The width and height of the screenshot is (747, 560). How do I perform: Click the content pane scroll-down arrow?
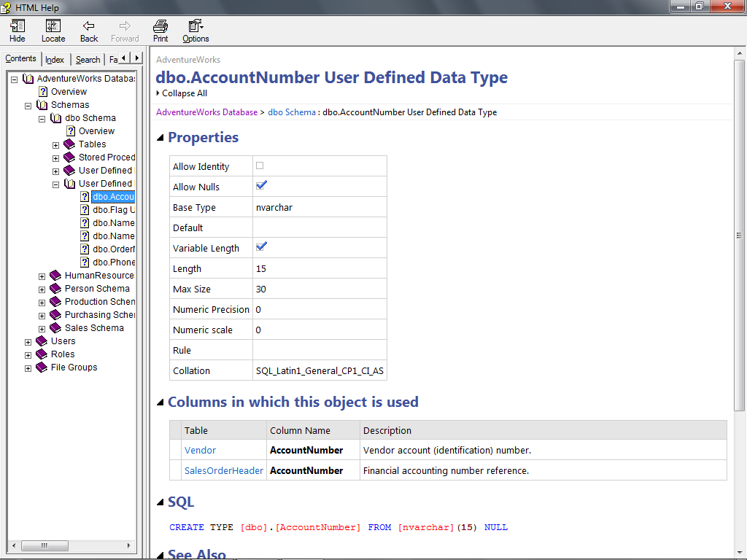739,551
